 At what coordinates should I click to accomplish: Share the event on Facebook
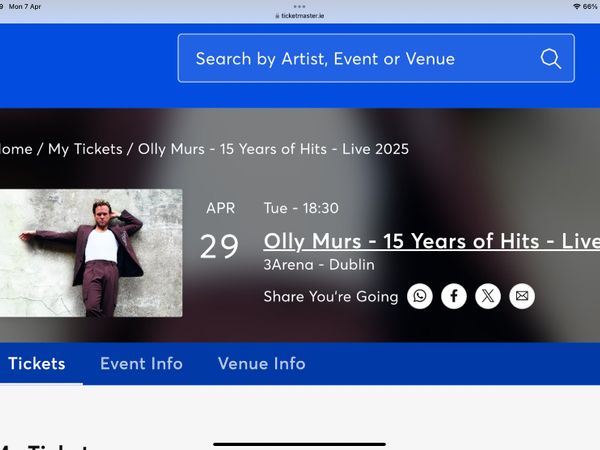[454, 296]
